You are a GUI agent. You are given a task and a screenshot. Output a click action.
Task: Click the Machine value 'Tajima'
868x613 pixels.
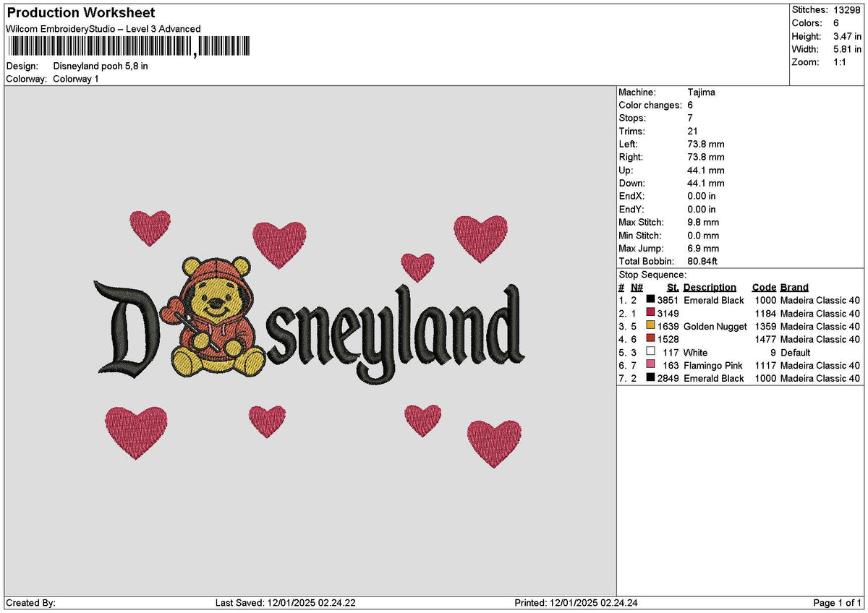point(701,93)
